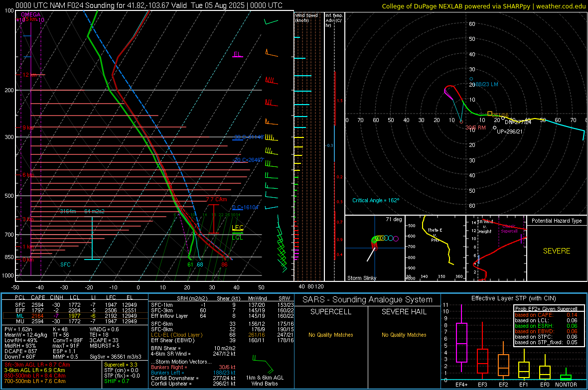Select the yellow SEVERE hazard text
The width and height of the screenshot is (588, 390).
click(557, 251)
